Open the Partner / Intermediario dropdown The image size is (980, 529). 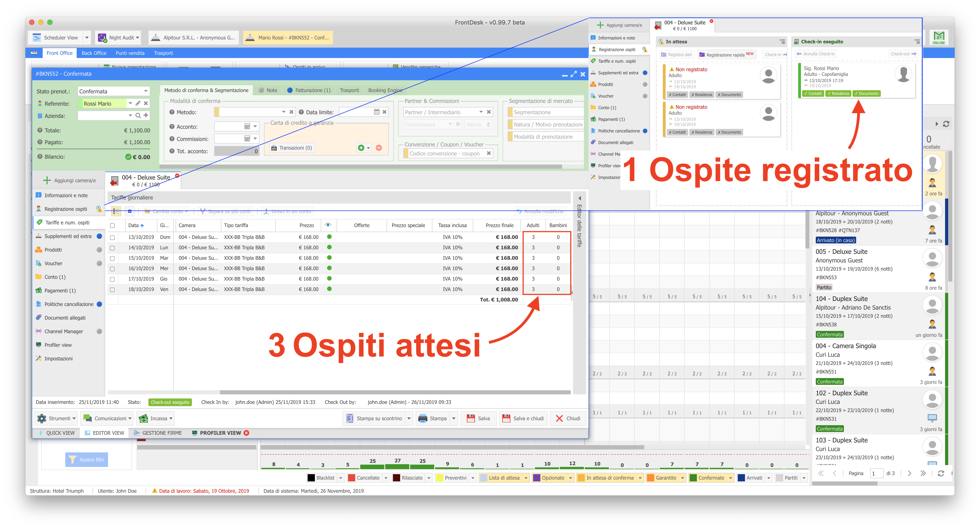click(x=481, y=112)
